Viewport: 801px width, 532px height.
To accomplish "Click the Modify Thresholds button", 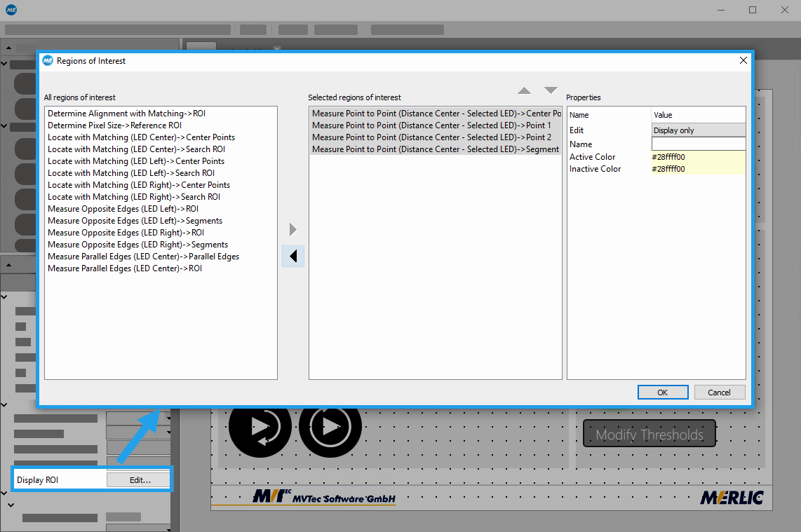I will click(649, 435).
